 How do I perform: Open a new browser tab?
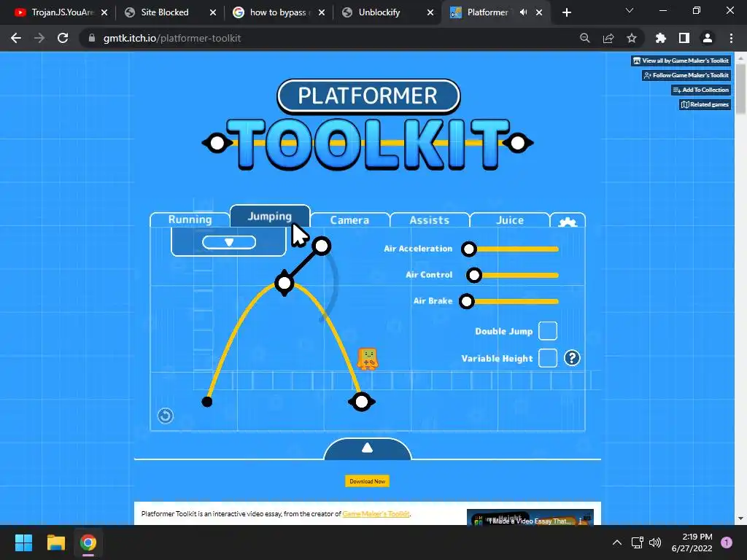(566, 12)
